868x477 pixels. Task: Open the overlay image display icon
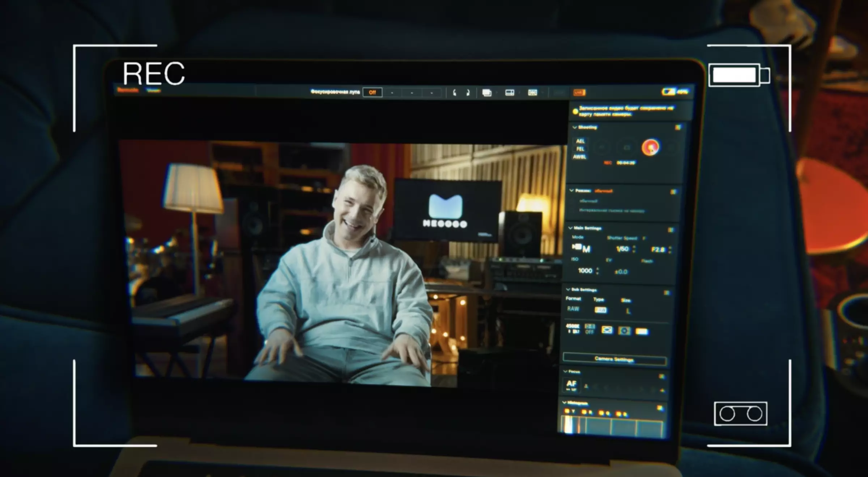click(487, 93)
